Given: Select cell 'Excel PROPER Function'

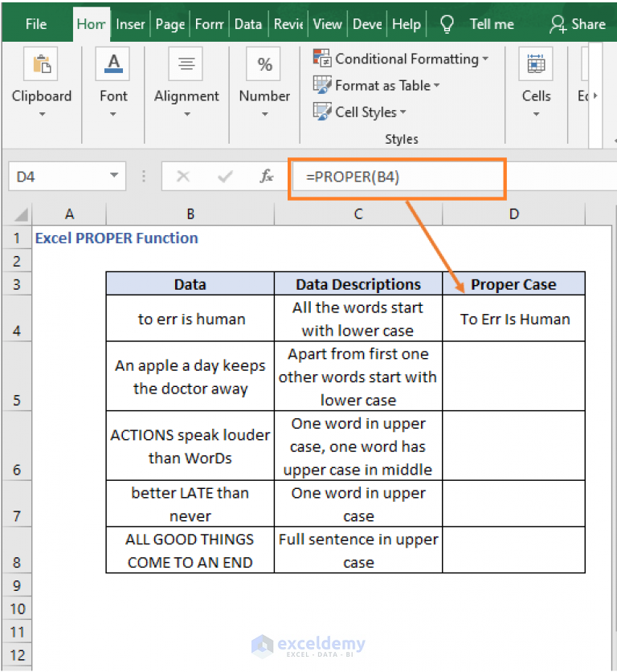Looking at the screenshot, I should point(116,238).
